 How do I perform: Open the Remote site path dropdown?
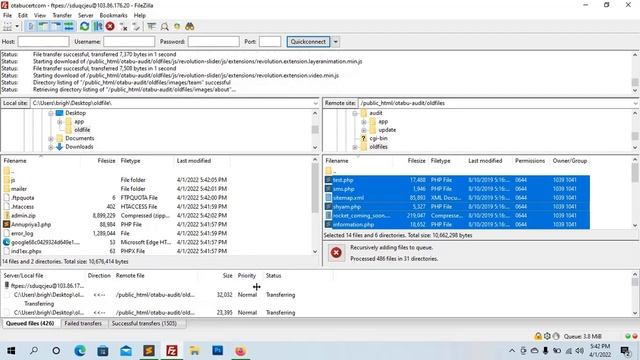click(x=636, y=103)
